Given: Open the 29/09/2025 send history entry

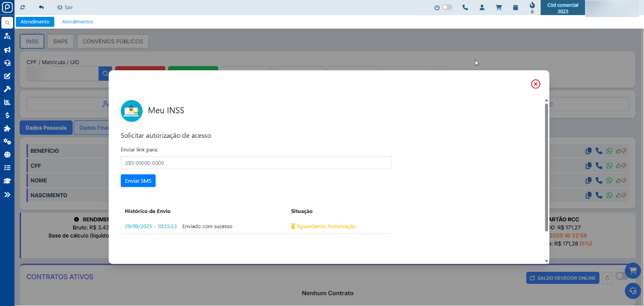Looking at the screenshot, I should point(151,226).
